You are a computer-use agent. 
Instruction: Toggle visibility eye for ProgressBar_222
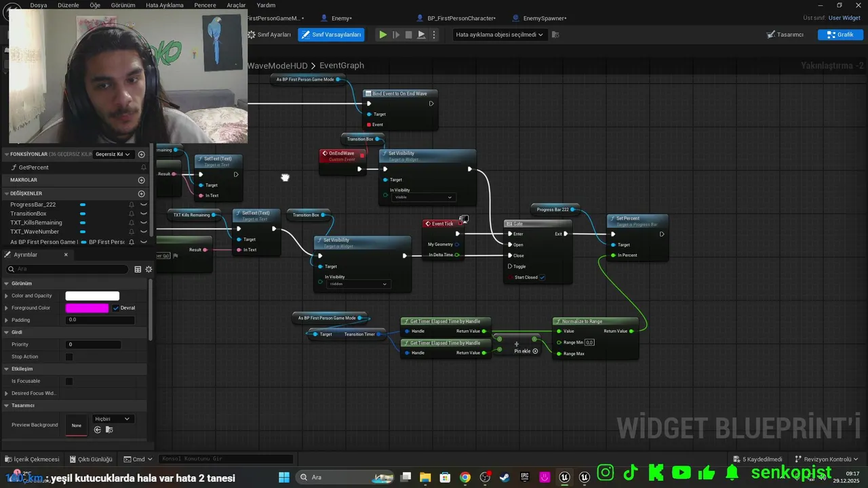point(144,205)
